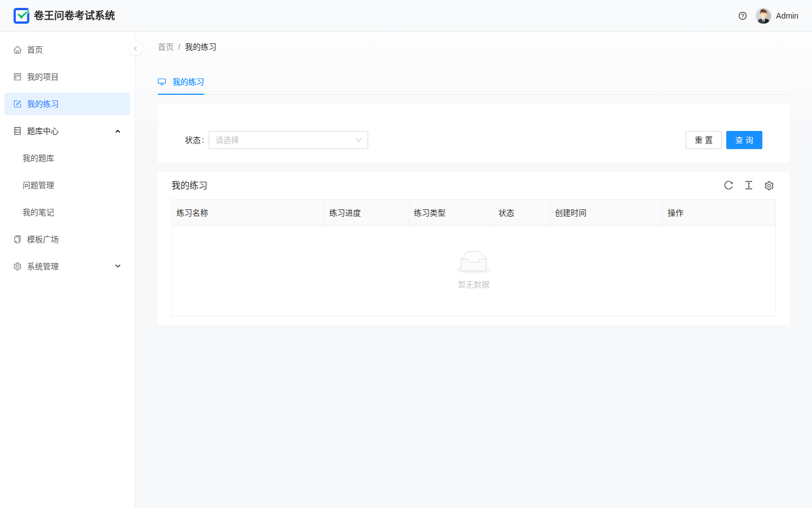Image resolution: width=812 pixels, height=508 pixels.
Task: Open the 状态 select dropdown
Action: coord(288,140)
